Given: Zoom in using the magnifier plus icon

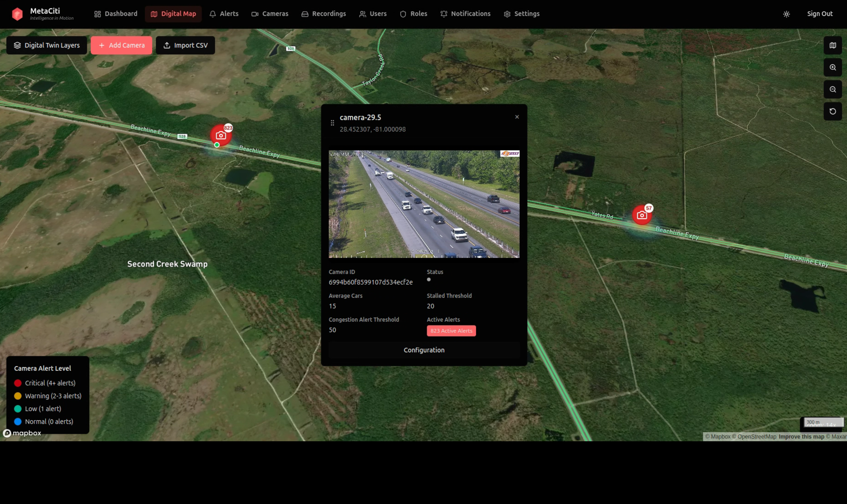Looking at the screenshot, I should pyautogui.click(x=832, y=67).
